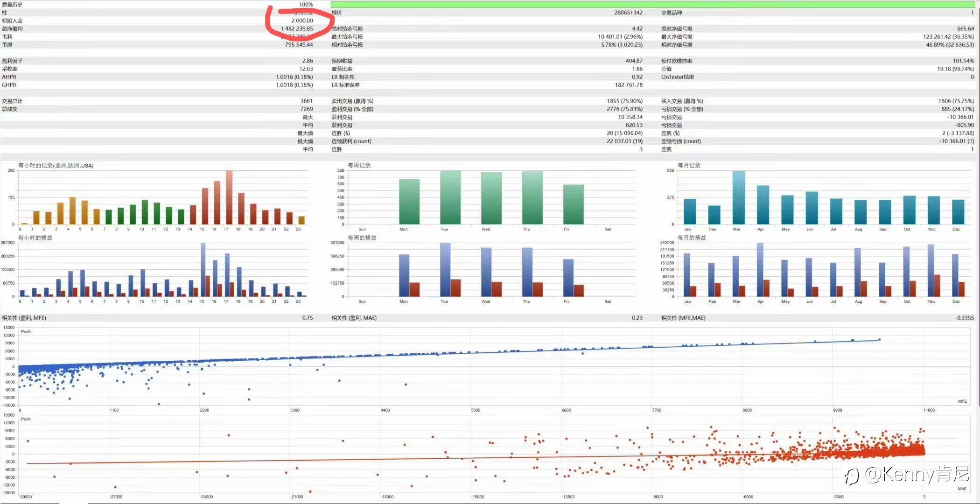The image size is (980, 504).
Task: Click the tall hour-15 blue bar in 每小时的损益
Action: coord(203,269)
